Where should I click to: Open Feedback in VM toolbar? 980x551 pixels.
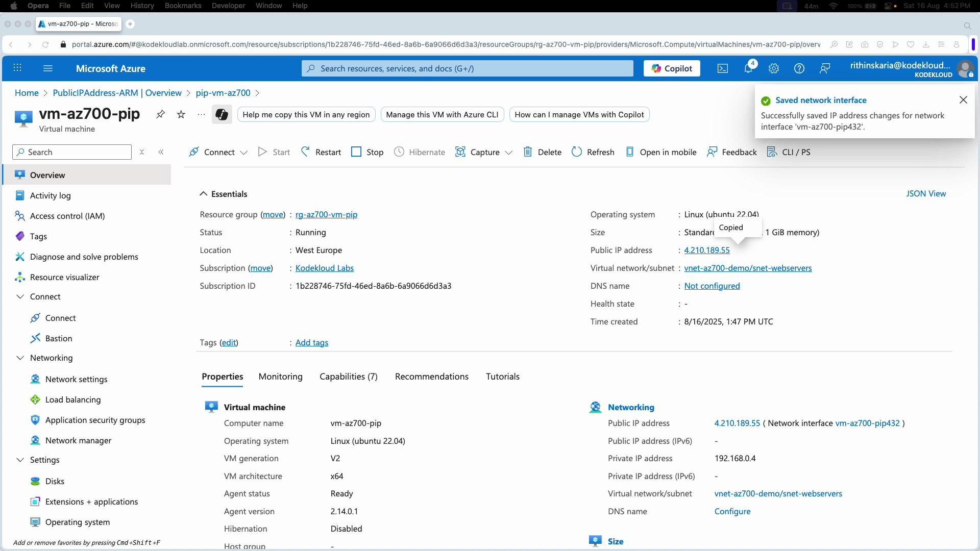click(731, 152)
